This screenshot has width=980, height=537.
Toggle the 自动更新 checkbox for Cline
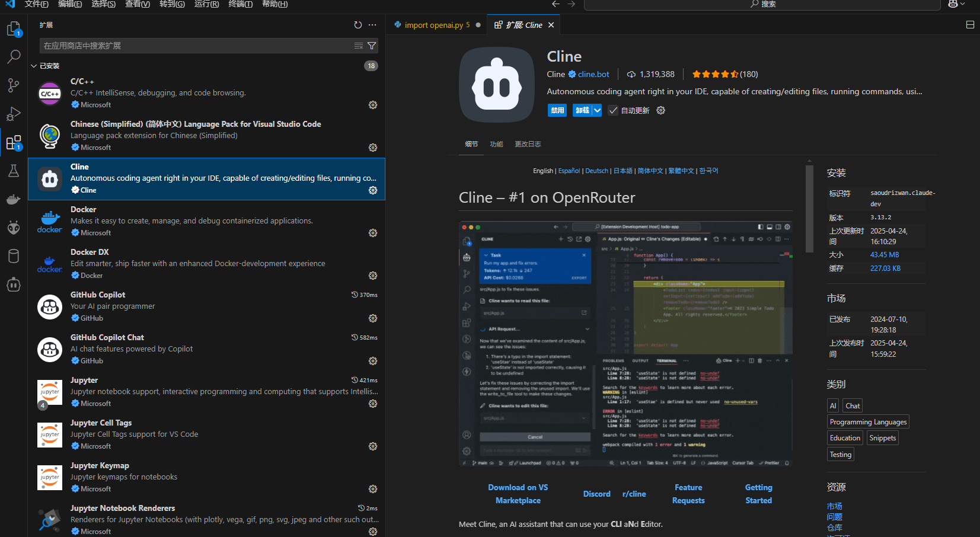coord(612,110)
